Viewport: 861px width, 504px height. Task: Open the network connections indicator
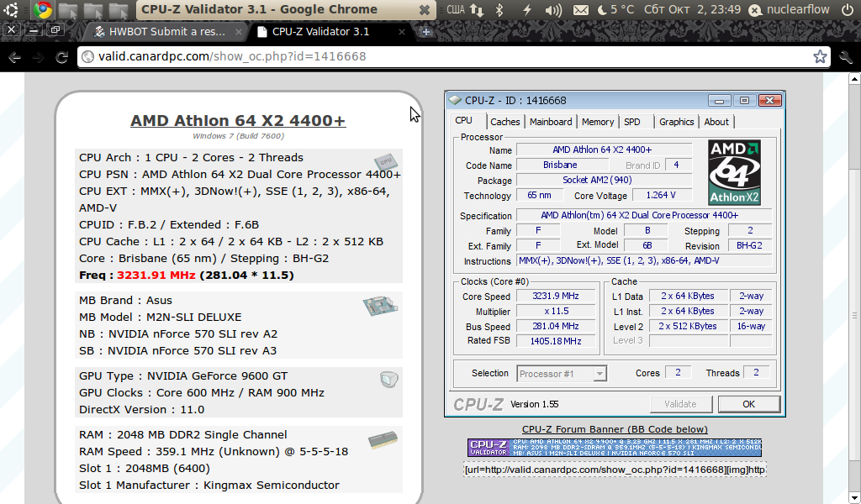pos(477,10)
